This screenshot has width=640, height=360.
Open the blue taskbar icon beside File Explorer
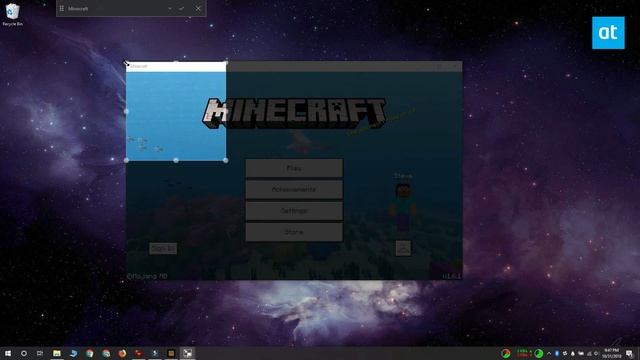[x=73, y=353]
